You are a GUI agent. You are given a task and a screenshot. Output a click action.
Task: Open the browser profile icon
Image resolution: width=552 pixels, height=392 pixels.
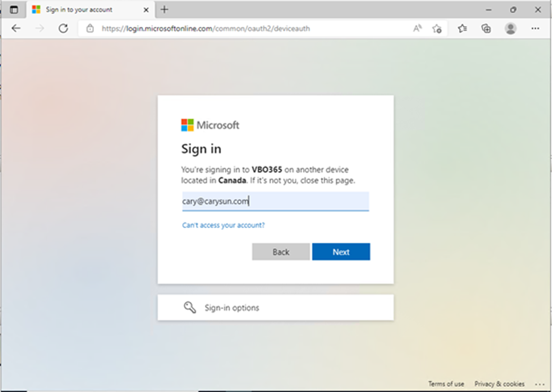(511, 29)
